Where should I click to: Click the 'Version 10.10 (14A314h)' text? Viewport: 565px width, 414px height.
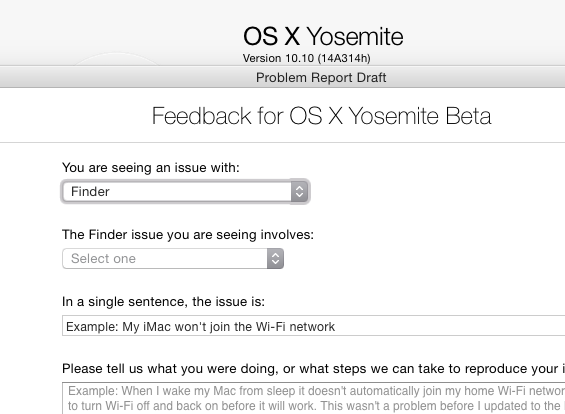(307, 58)
